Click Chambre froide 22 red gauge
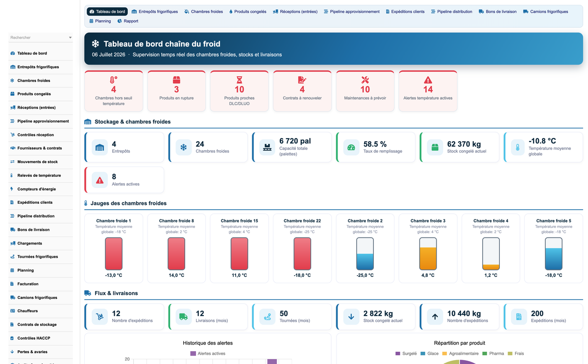The image size is (588, 364). (x=302, y=254)
